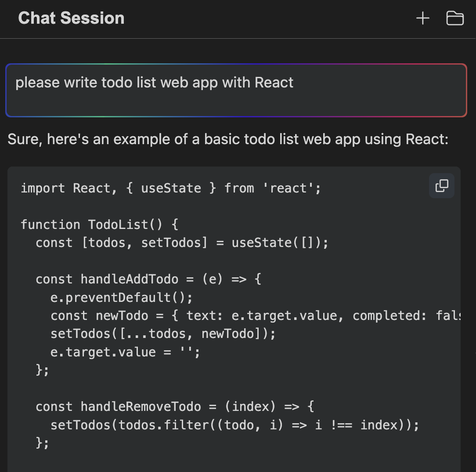Place cursor on 'function TodoList()' line
This screenshot has width=476, height=472.
coord(99,225)
